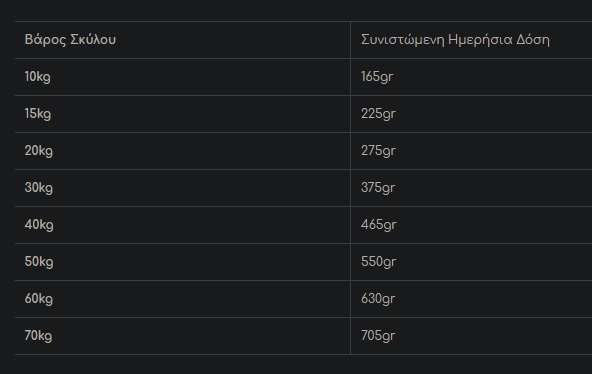Click the 70kg weight cell
The image size is (592, 374).
coord(183,336)
